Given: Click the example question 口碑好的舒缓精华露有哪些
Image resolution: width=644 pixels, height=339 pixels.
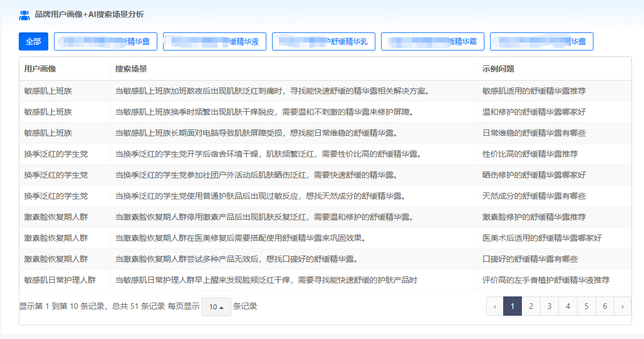Looking at the screenshot, I should tap(530, 260).
